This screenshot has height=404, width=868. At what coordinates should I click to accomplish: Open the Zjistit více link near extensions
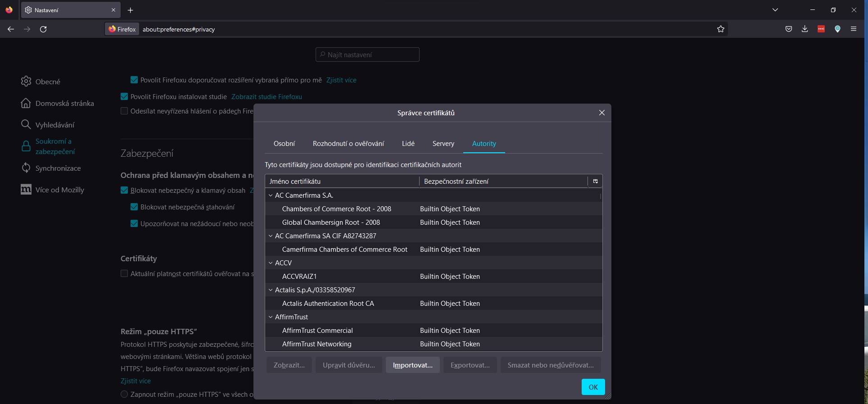tap(341, 80)
